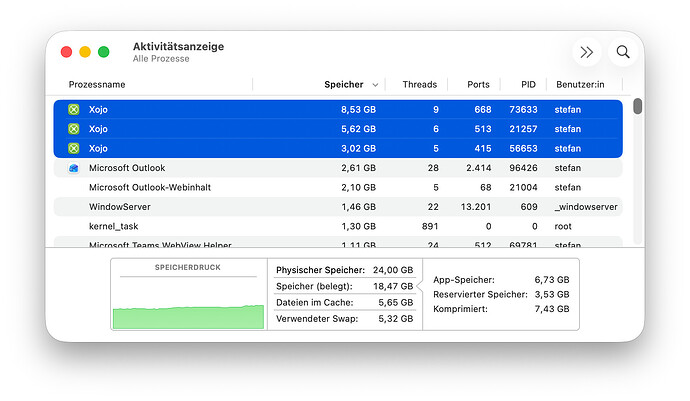Click the SPEICHERDRUCK graph heading

pos(188,267)
